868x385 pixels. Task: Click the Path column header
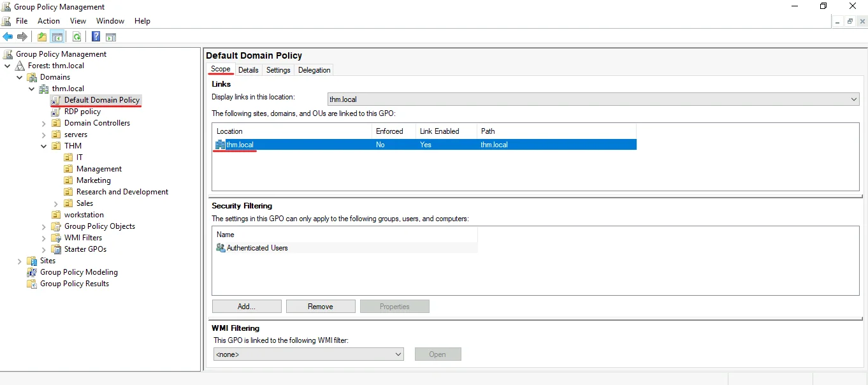click(556, 131)
